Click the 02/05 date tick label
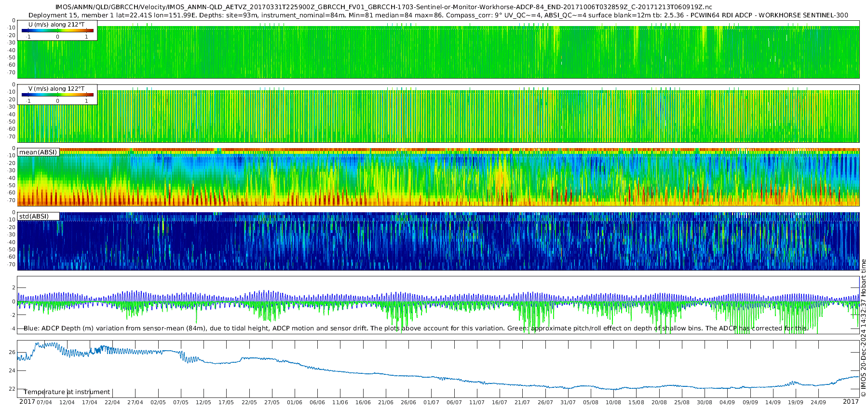The image size is (868, 410). click(x=158, y=402)
